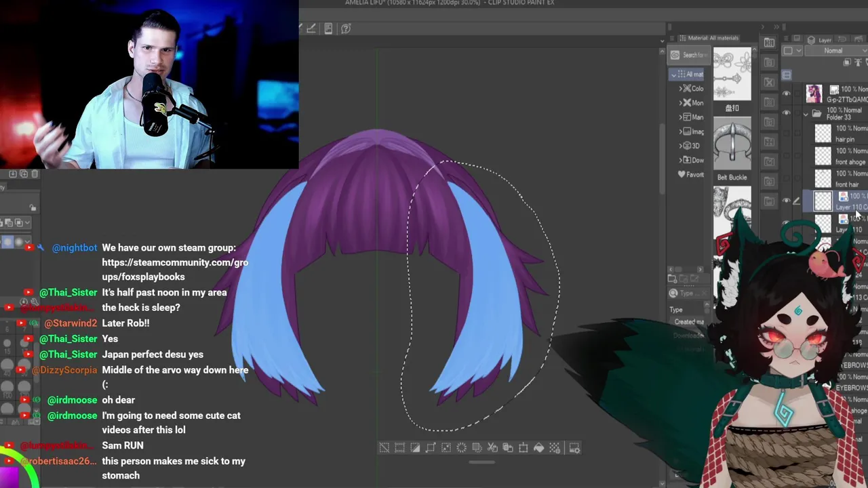Click the clipping icon above layer list

tap(847, 62)
